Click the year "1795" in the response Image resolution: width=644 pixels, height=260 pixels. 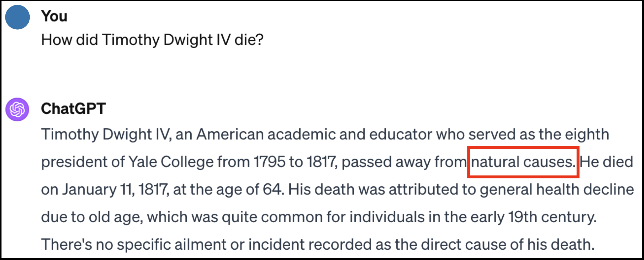(x=269, y=162)
